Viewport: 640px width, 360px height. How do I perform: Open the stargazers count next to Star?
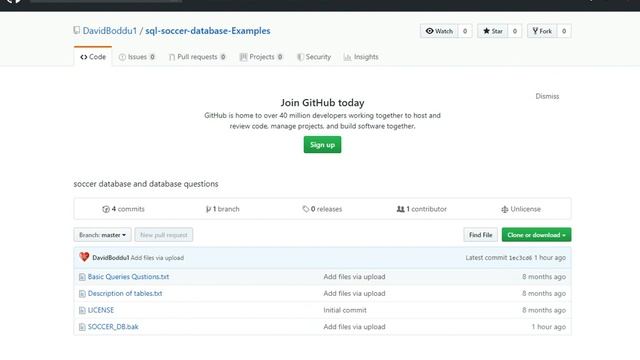coord(515,31)
